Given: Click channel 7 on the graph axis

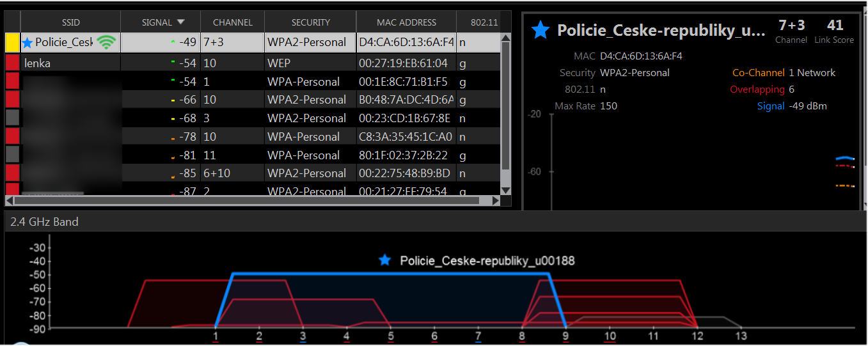Looking at the screenshot, I should pos(478,336).
